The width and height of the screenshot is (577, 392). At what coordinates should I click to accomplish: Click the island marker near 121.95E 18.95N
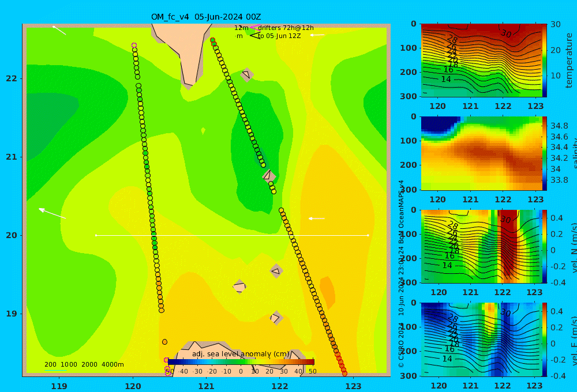tap(276, 318)
